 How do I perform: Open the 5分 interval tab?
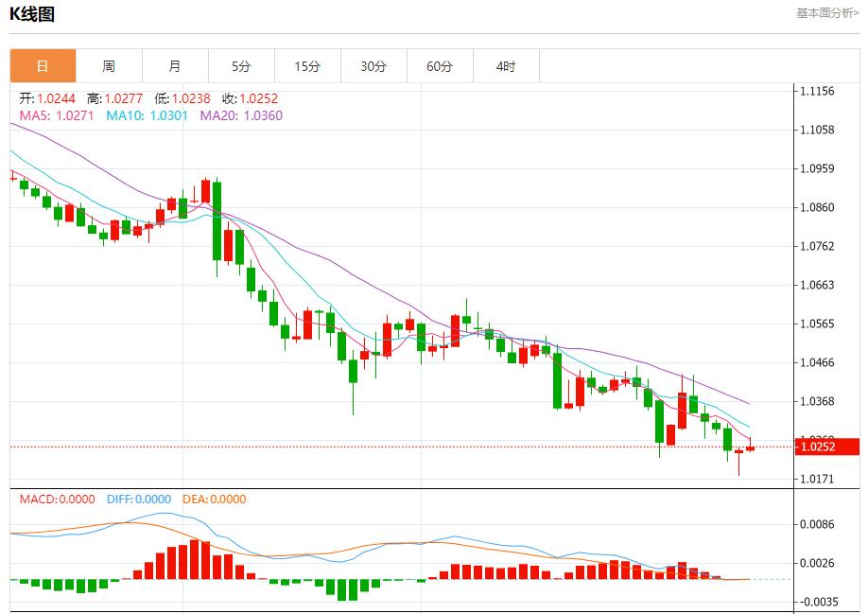tap(241, 66)
